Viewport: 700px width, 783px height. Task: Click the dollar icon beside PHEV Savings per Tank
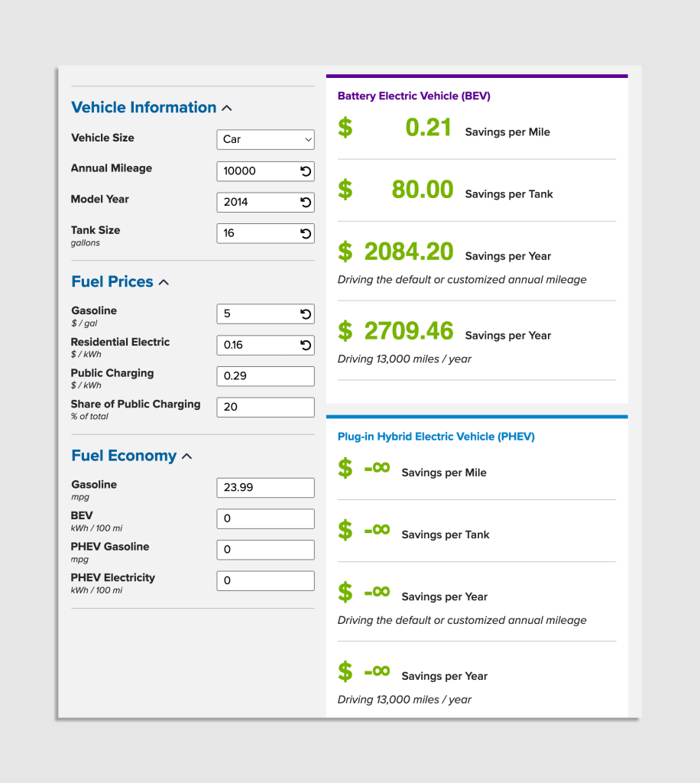click(345, 531)
